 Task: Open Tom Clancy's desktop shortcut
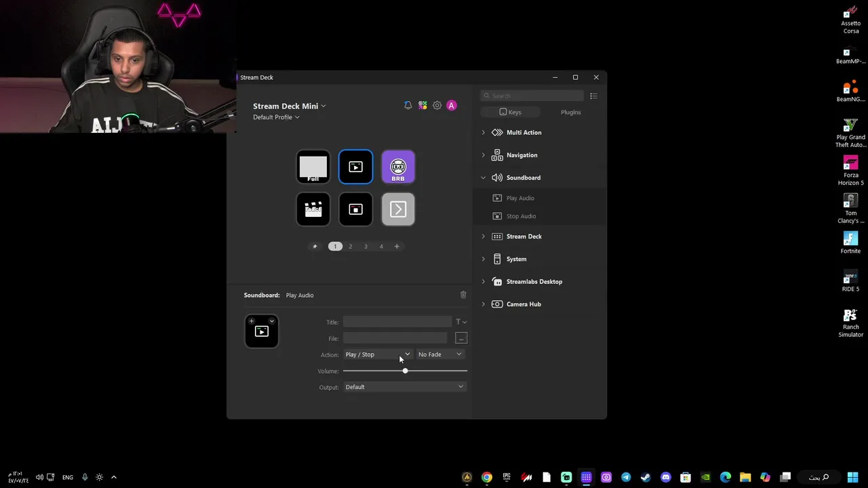pos(850,209)
